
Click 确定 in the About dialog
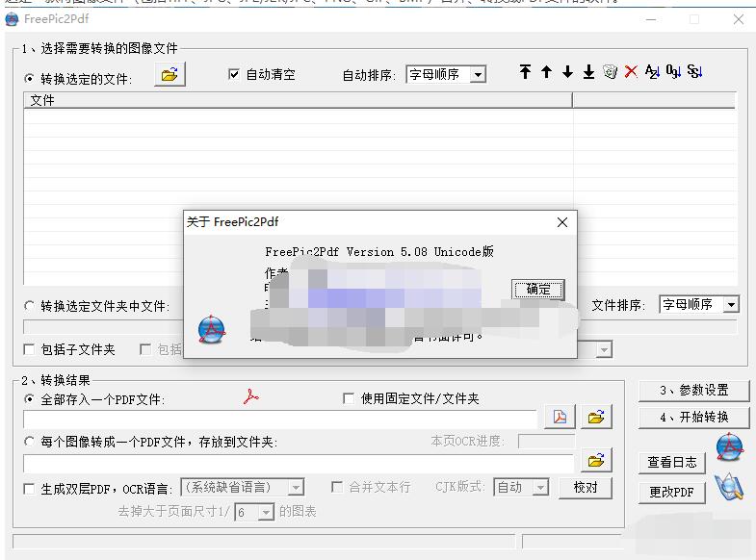tap(538, 289)
